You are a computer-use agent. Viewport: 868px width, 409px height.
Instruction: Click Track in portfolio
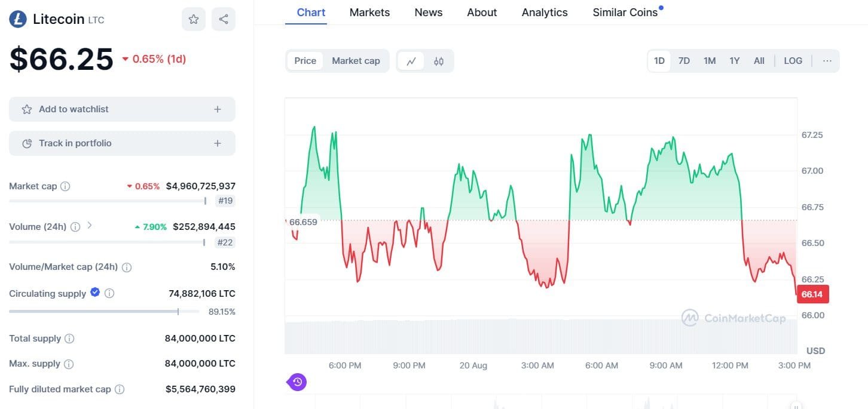click(122, 143)
